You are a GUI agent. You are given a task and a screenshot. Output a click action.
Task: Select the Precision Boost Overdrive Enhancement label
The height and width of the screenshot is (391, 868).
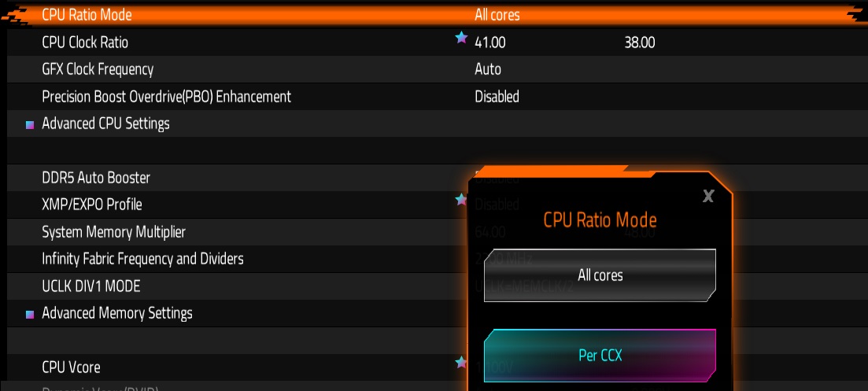pyautogui.click(x=166, y=97)
